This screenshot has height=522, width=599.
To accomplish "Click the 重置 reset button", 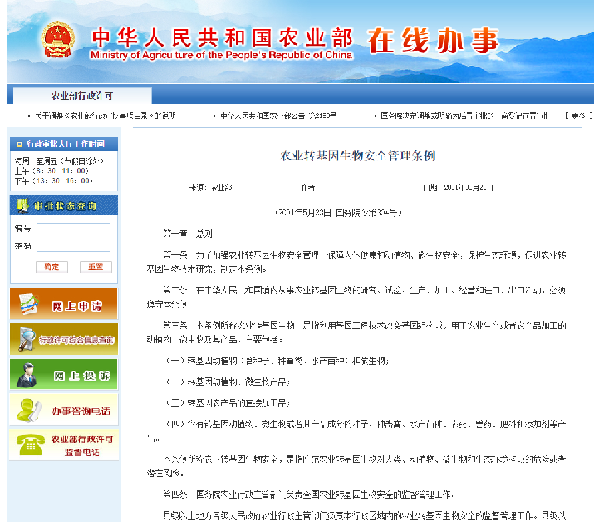I will [x=96, y=267].
